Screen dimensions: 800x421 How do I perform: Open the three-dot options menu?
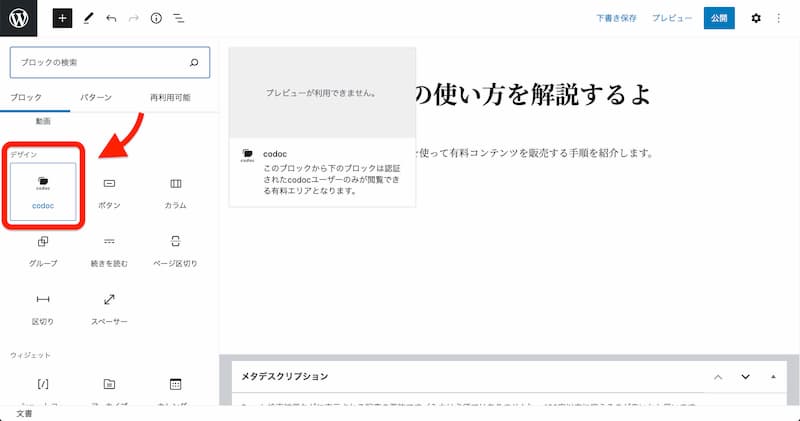pyautogui.click(x=779, y=18)
